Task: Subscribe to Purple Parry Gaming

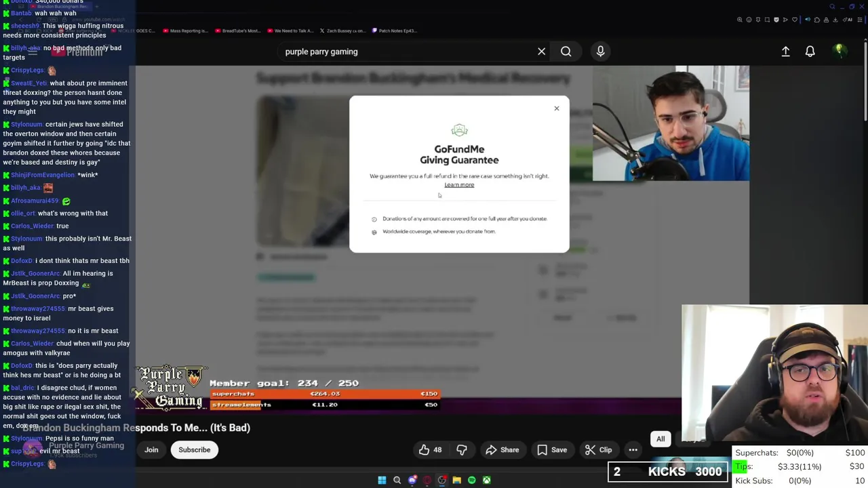Action: pos(195,450)
